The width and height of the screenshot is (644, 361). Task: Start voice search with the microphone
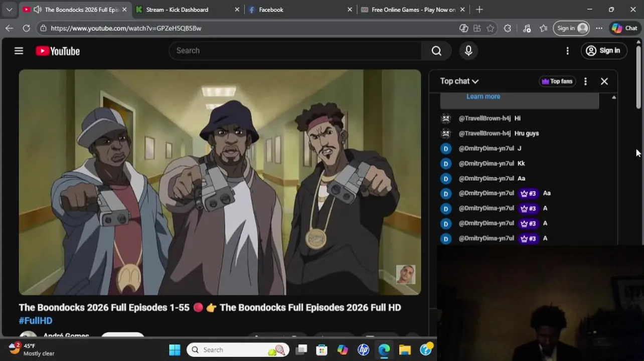pos(468,51)
